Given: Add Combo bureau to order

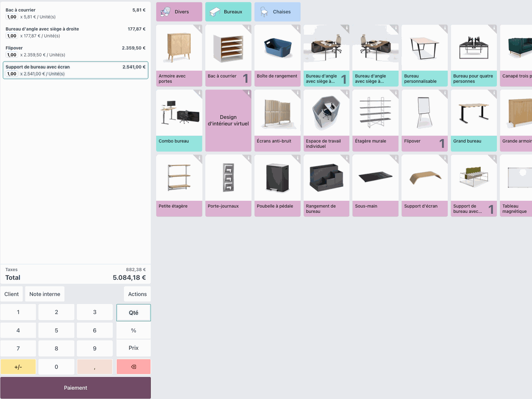Looking at the screenshot, I should pyautogui.click(x=179, y=121).
